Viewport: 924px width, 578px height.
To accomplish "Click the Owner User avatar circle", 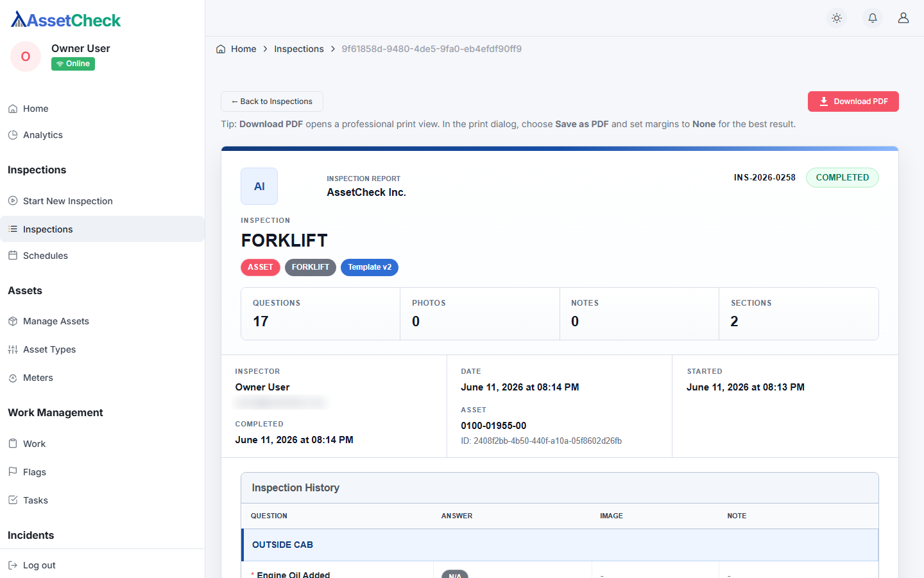I will point(26,57).
